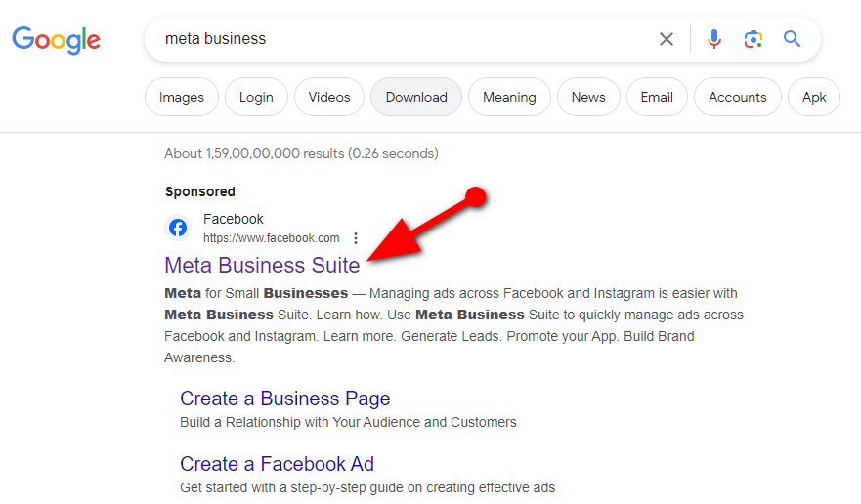Screen dimensions: 861x504
Task: Open the Create a Business Page link
Action: click(x=285, y=399)
